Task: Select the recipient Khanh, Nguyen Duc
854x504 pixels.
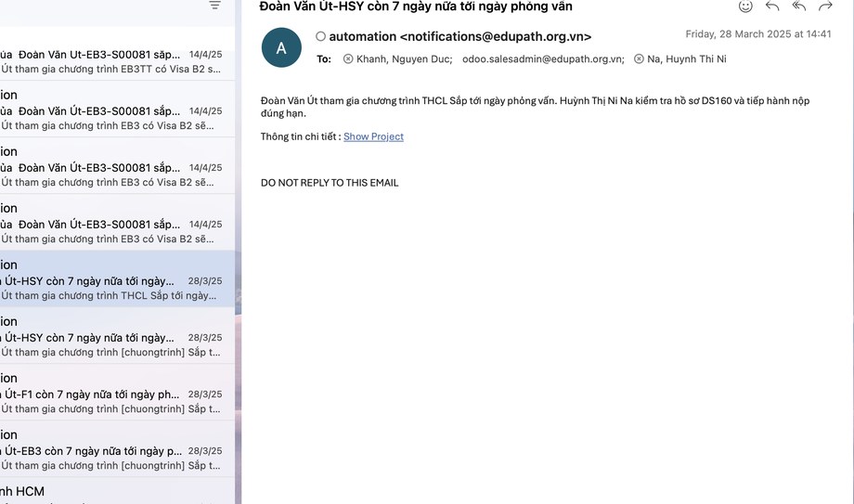Action: pos(404,58)
